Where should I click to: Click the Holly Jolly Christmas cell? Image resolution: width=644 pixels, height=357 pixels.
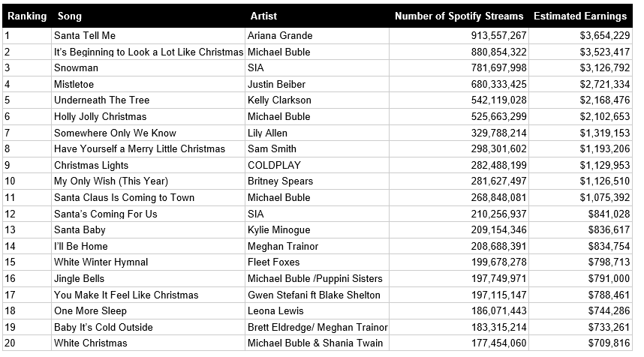point(100,116)
